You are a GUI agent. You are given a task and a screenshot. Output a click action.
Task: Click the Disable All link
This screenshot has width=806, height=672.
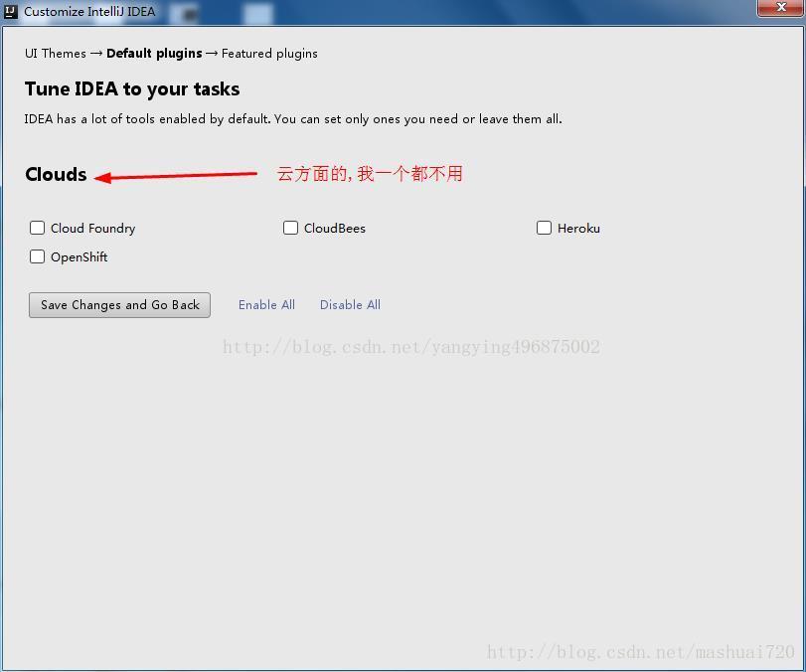pyautogui.click(x=350, y=304)
